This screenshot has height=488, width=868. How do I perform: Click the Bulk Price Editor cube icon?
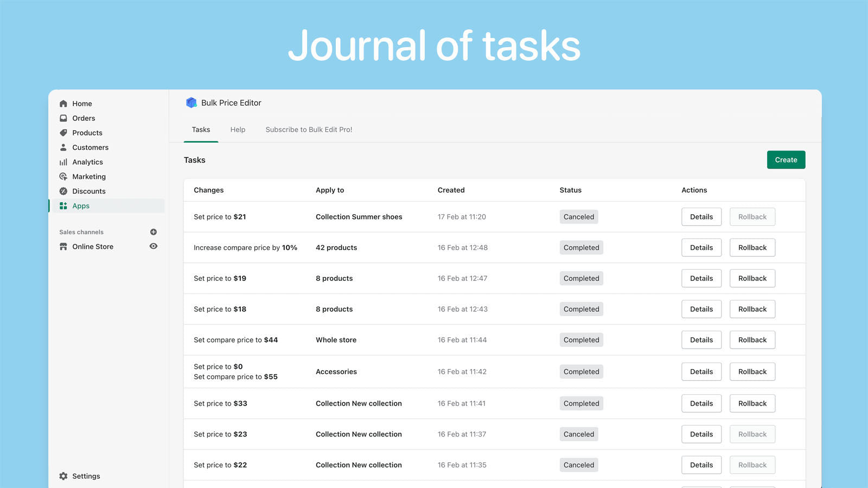click(192, 102)
